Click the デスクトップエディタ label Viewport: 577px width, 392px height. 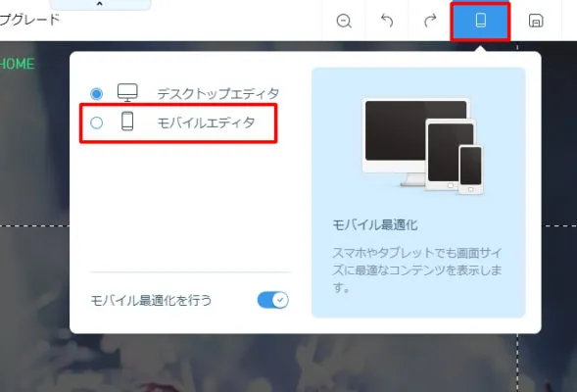(x=218, y=94)
